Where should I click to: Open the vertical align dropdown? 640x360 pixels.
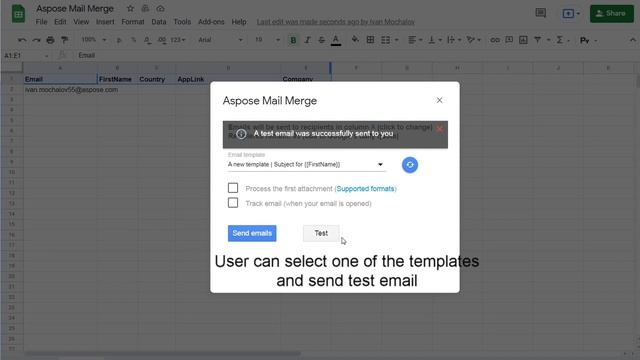click(x=434, y=40)
